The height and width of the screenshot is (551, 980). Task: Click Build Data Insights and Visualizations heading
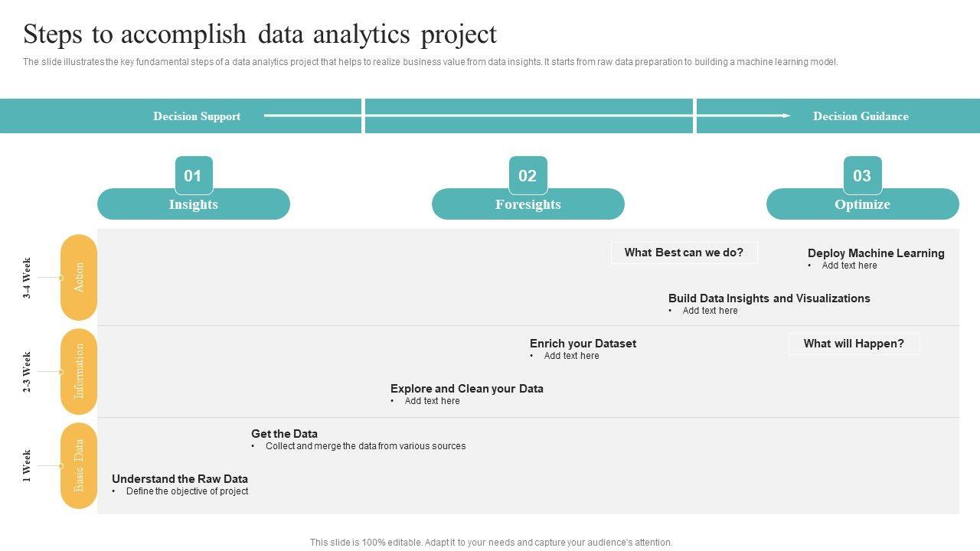(769, 298)
